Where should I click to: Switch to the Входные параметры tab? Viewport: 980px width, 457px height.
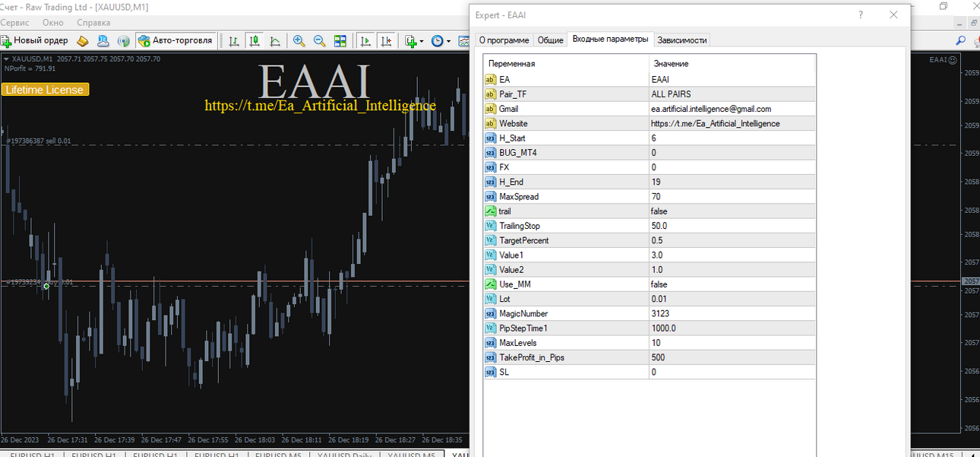click(x=610, y=40)
